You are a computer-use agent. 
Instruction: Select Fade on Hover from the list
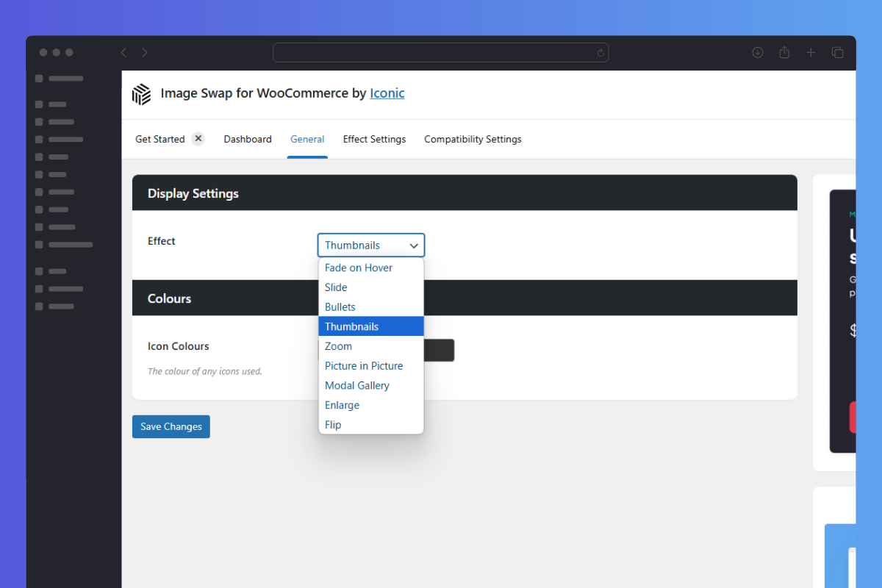click(x=359, y=268)
